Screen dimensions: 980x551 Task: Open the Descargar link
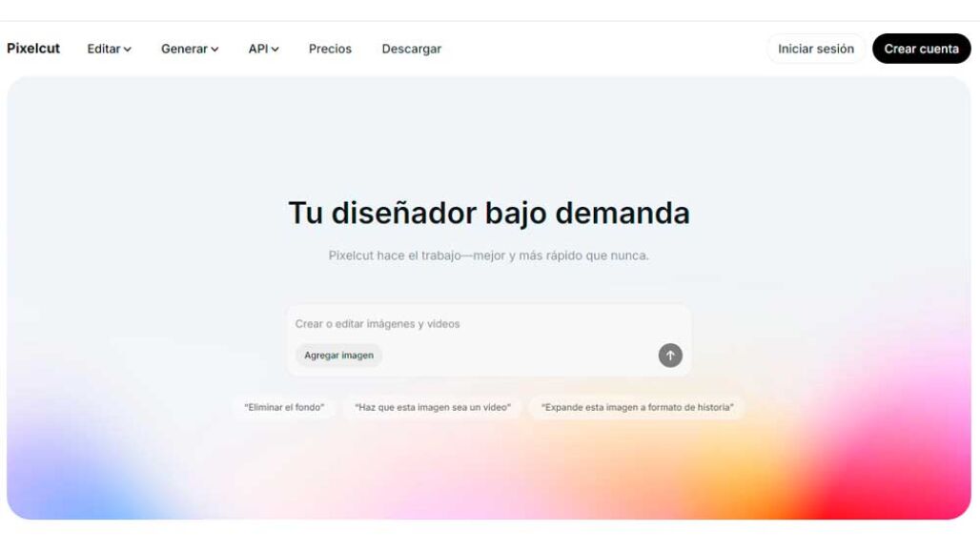(x=411, y=49)
